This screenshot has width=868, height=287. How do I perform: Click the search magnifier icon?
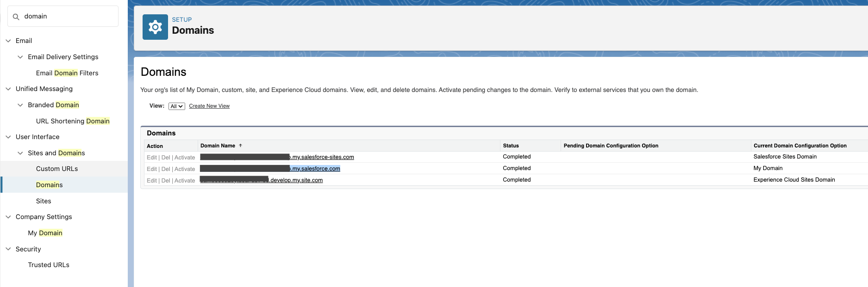pyautogui.click(x=16, y=17)
